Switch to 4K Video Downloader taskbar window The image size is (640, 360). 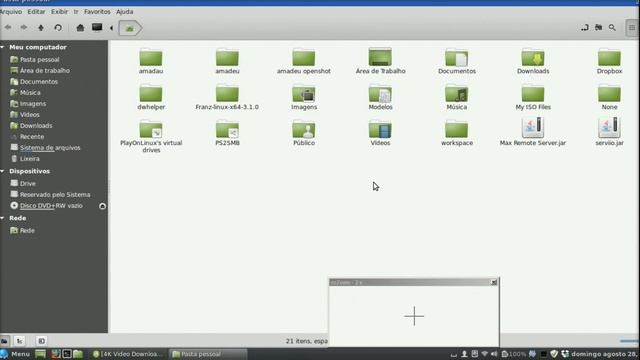[x=128, y=354]
